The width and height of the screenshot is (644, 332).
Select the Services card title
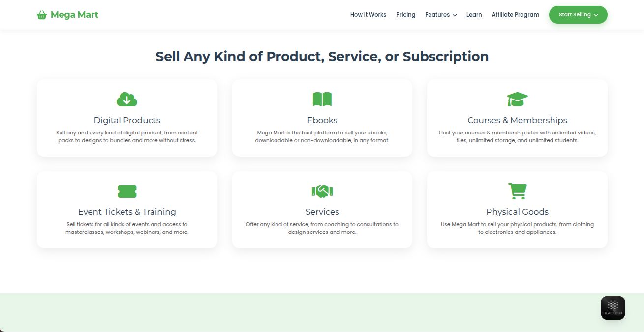(322, 212)
